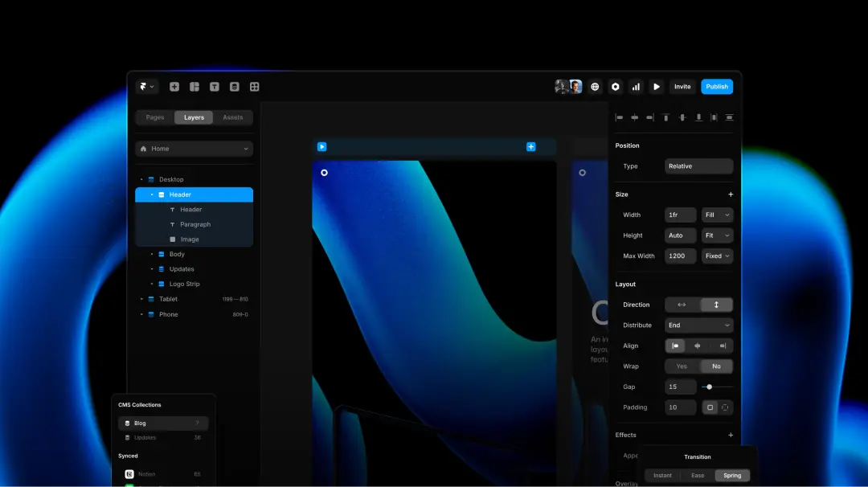Open the Home page selector dropdown
The height and width of the screenshot is (487, 868).
point(194,149)
